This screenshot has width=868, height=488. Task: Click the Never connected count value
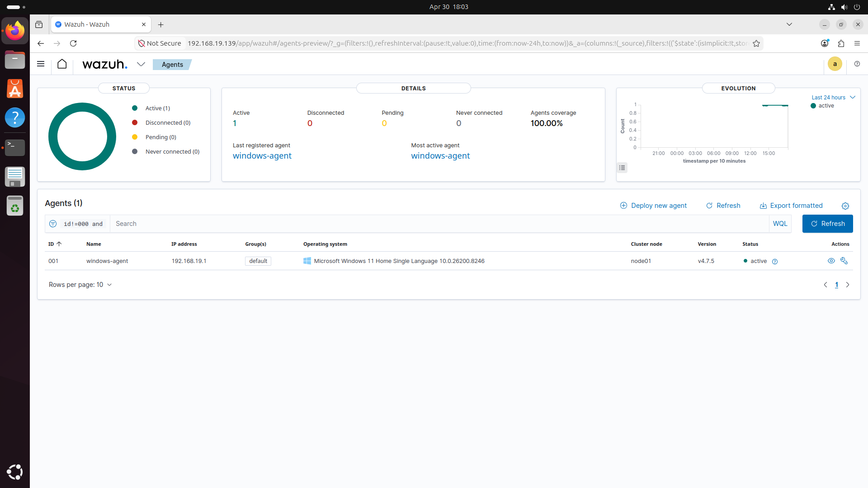459,123
